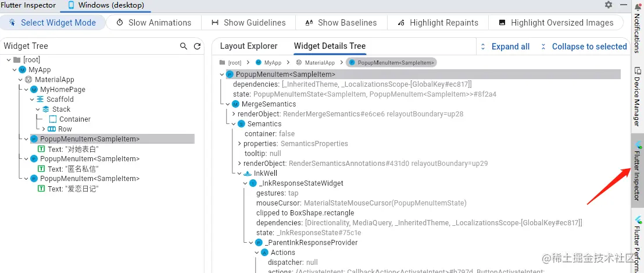Click the _InkResponseStateWidget icon
This screenshot has width=644, height=273.
[x=253, y=183]
